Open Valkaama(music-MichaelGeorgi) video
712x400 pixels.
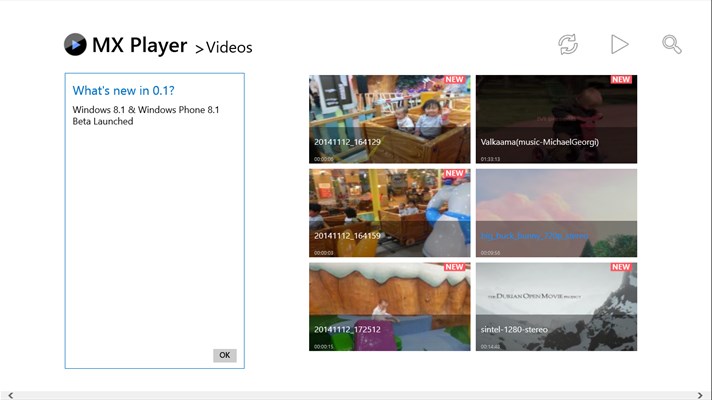coord(556,119)
